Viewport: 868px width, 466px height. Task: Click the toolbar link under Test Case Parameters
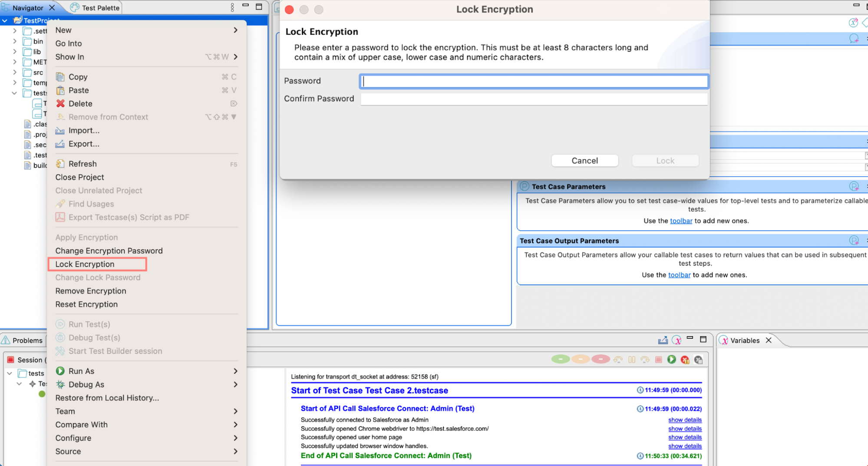coord(681,221)
